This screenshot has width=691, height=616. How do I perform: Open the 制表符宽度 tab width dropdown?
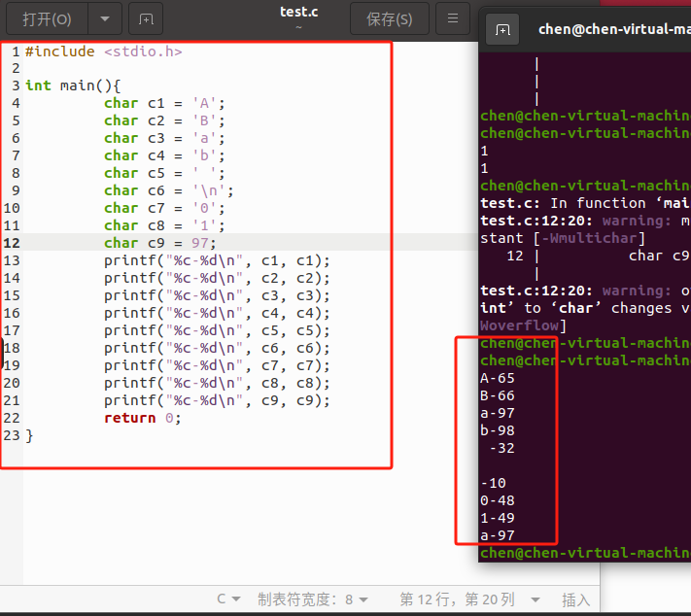(x=313, y=599)
